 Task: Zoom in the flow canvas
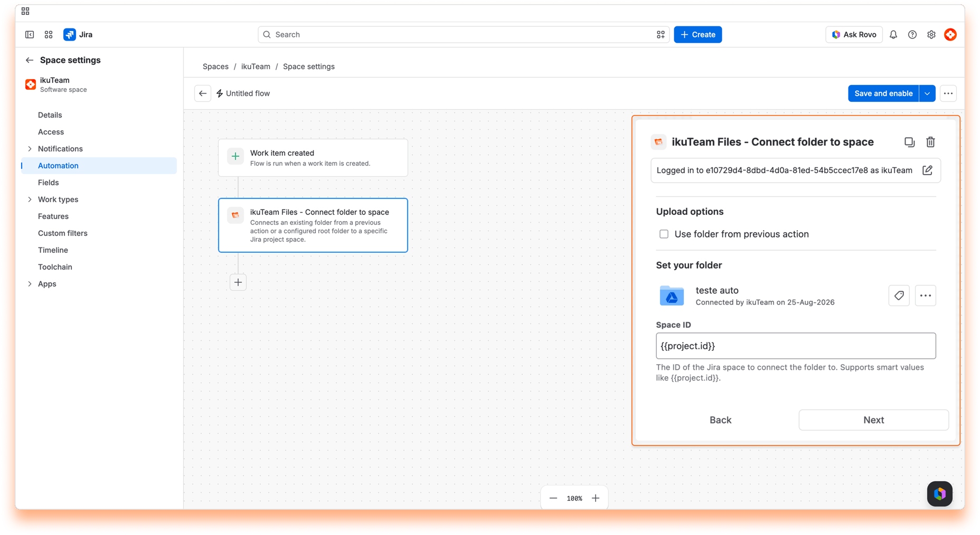596,498
